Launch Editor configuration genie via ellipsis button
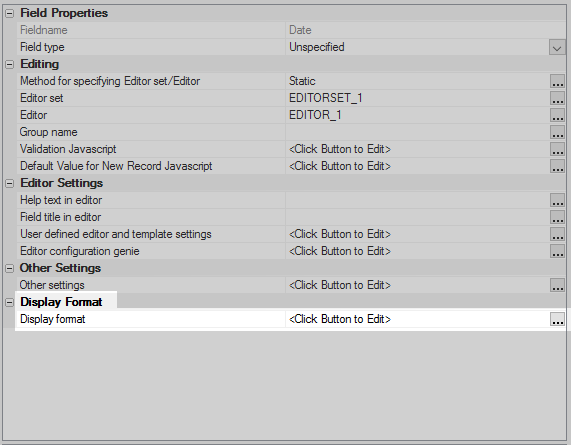 coord(557,251)
